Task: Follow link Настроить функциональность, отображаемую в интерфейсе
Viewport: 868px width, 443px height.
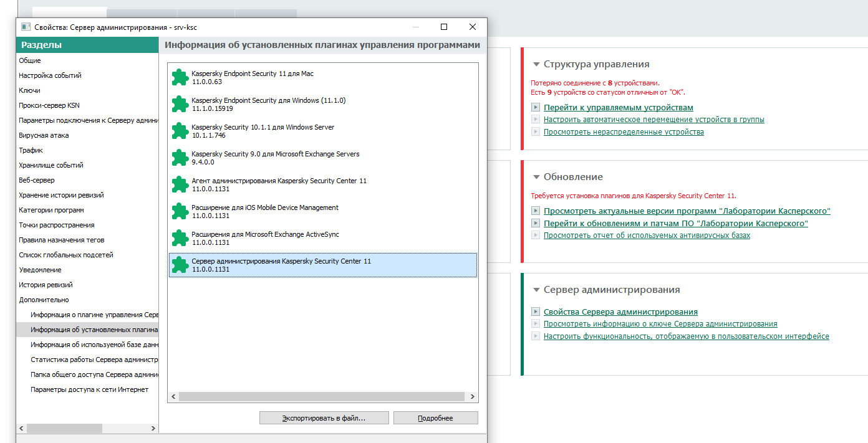Action: (687, 336)
